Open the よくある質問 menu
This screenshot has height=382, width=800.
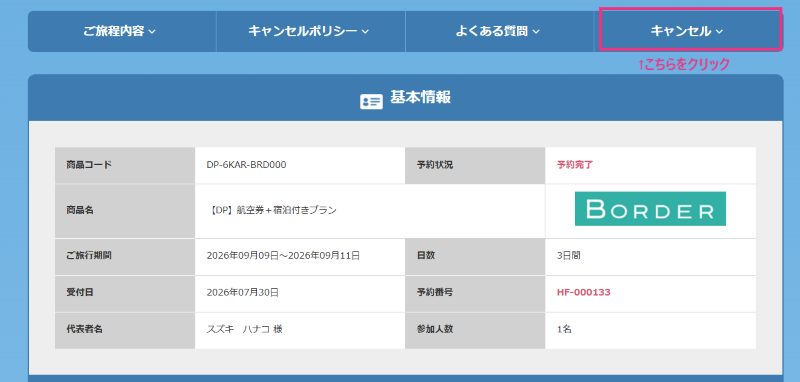pos(499,31)
